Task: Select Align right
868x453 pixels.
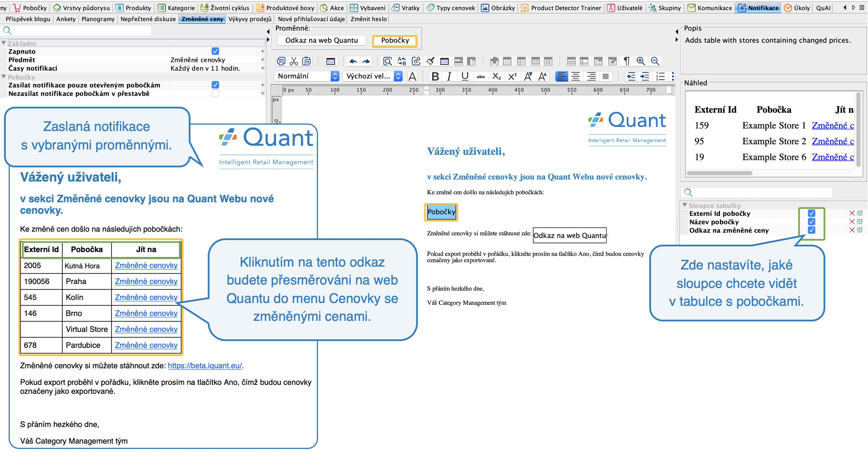Action: (x=591, y=76)
